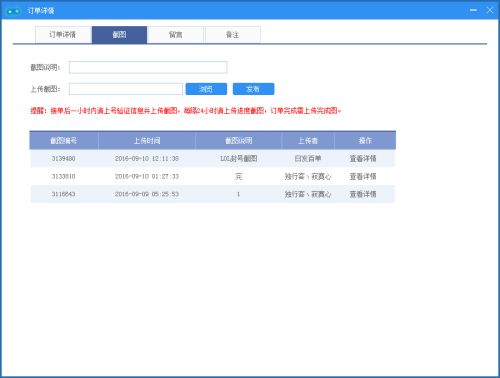The height and width of the screenshot is (378, 500).
Task: Open the 备注 tab
Action: click(x=233, y=35)
